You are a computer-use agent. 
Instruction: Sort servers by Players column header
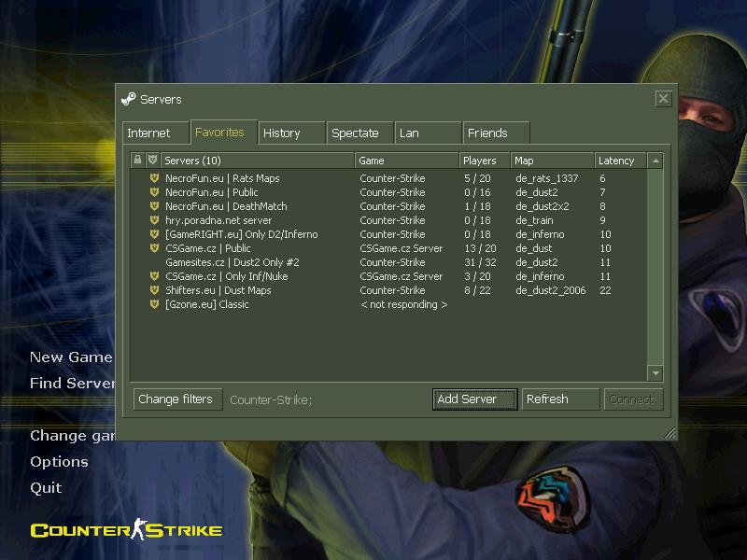[x=485, y=161]
